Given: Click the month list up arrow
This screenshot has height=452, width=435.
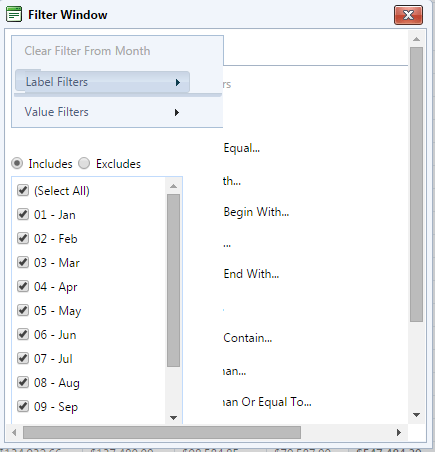Looking at the screenshot, I should tap(173, 186).
